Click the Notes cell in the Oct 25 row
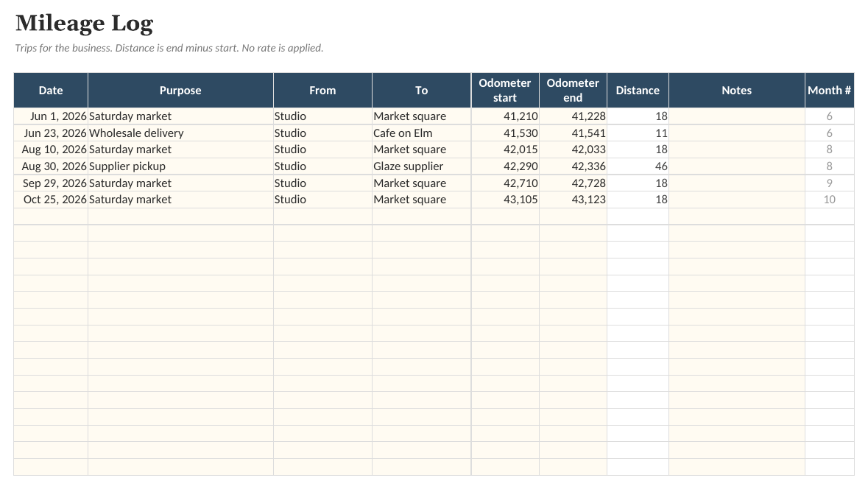 click(737, 200)
